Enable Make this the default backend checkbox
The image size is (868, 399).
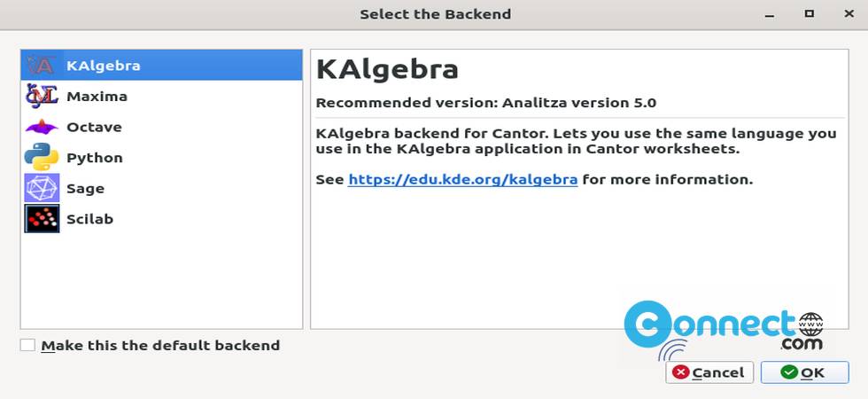tap(27, 345)
